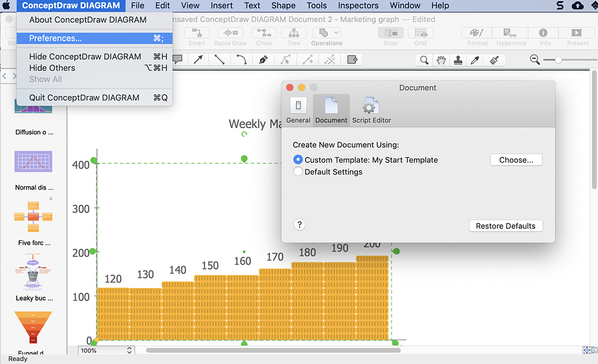Image resolution: width=598 pixels, height=364 pixels.
Task: Adjust the zoom slider at top right
Action: coord(559,59)
